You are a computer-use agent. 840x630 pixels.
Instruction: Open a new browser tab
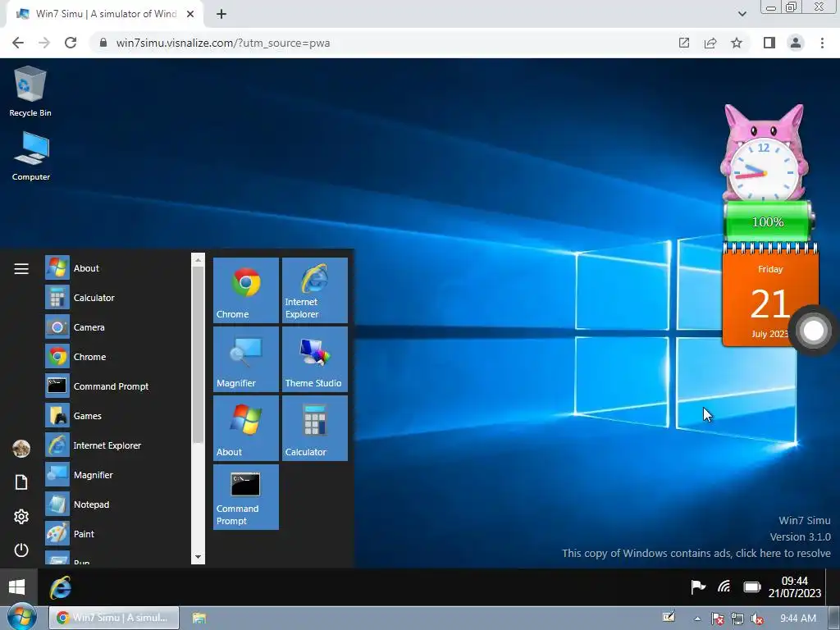[x=221, y=15]
